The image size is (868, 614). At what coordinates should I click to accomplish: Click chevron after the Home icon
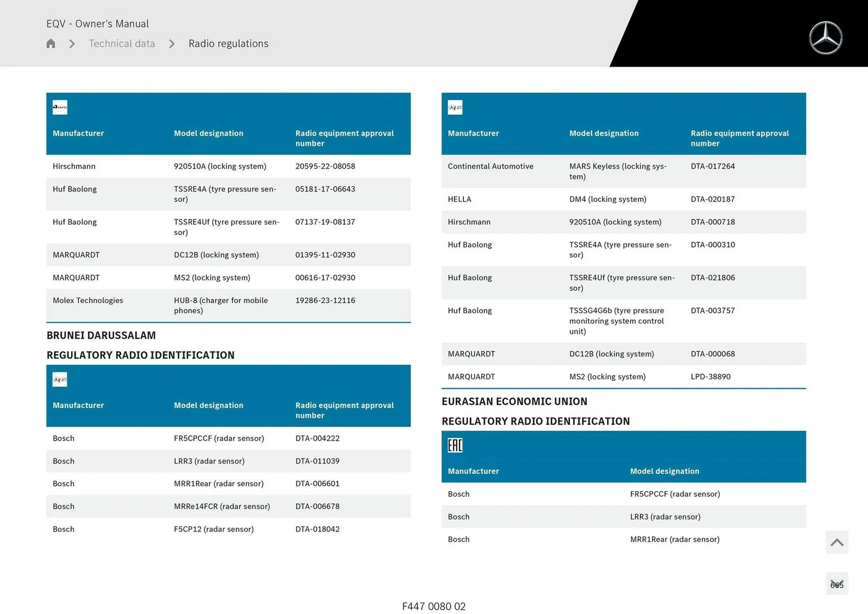pos(72,44)
